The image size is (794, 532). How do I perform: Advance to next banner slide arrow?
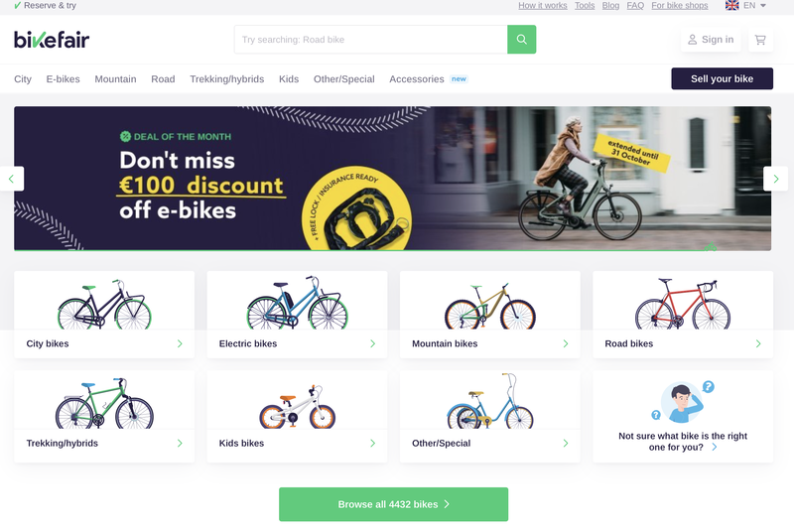click(776, 179)
